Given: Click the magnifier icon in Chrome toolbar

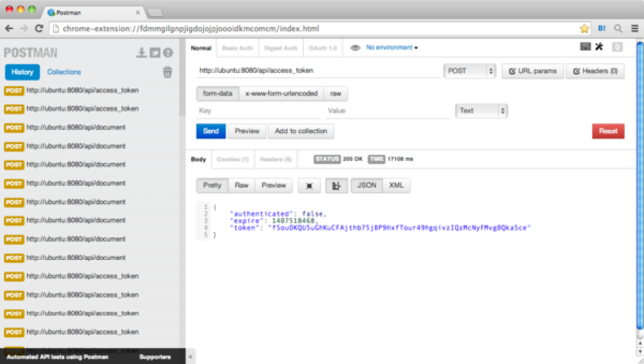Looking at the screenshot, I should coord(618,28).
